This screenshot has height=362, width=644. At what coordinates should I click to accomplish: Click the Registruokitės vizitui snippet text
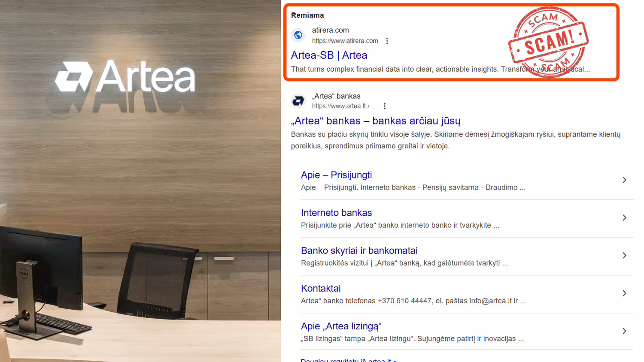404,263
